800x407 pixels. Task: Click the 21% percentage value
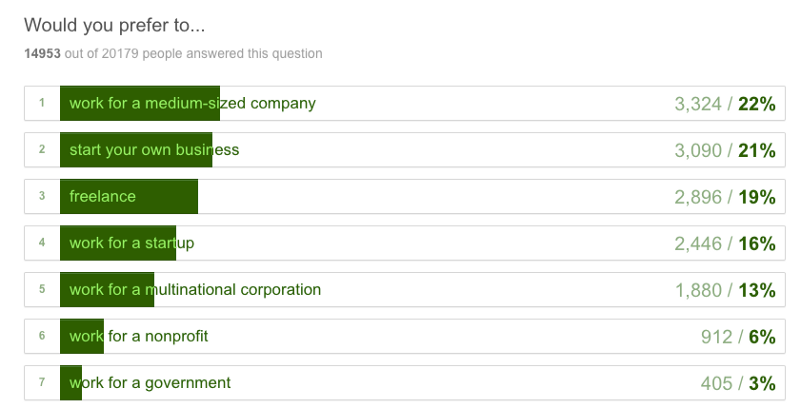[757, 151]
